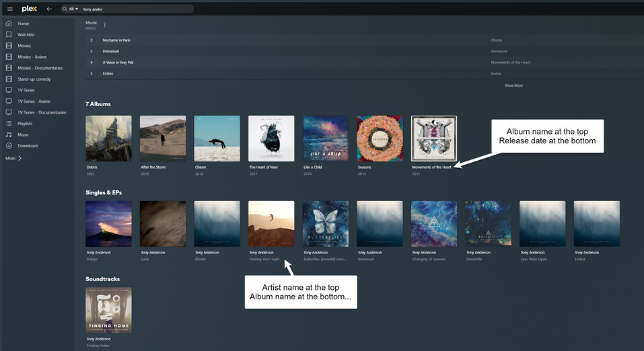Open album link 'Chasm' in track row
This screenshot has width=644, height=351.
click(496, 40)
